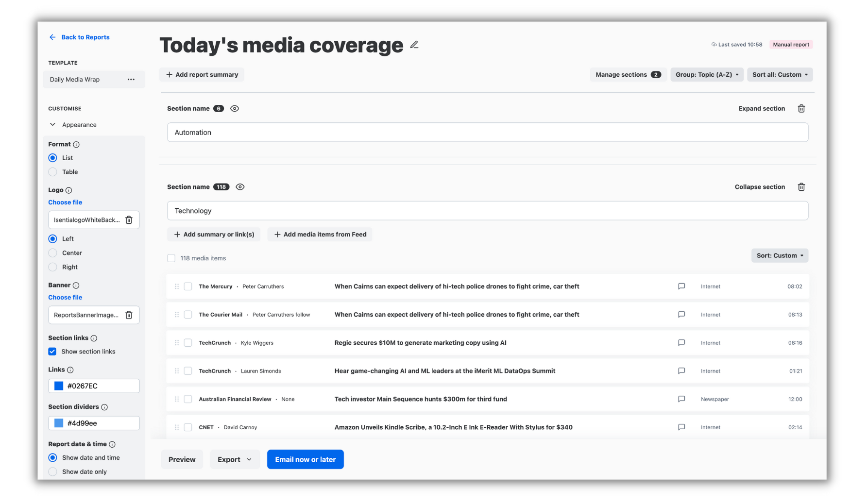Open comment icon on The Courier Mail row
Viewport: 868px width, 504px height.
click(x=681, y=315)
